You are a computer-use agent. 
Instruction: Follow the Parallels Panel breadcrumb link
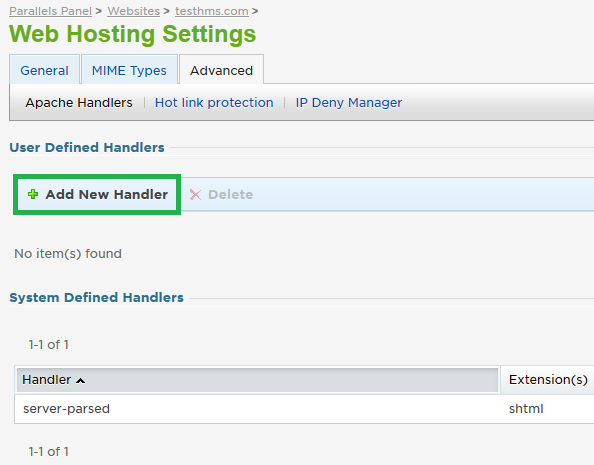click(x=50, y=11)
